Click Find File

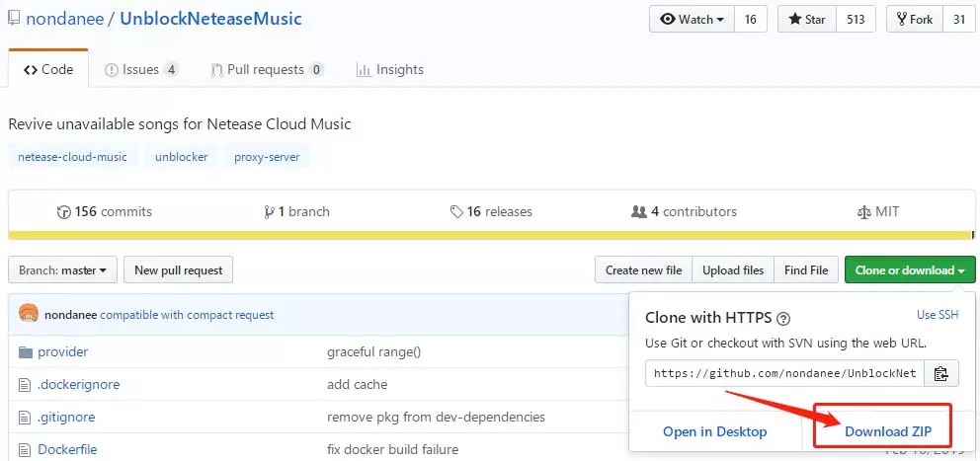point(806,269)
